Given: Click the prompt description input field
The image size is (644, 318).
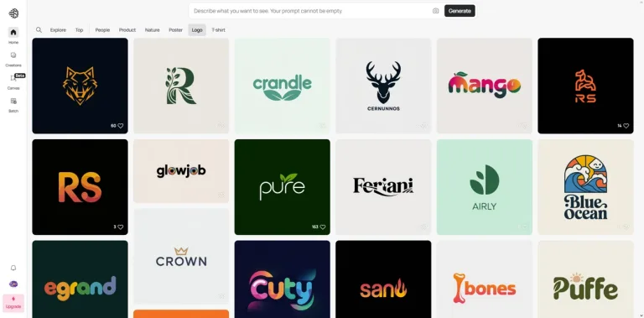Looking at the screenshot, I should (310, 11).
